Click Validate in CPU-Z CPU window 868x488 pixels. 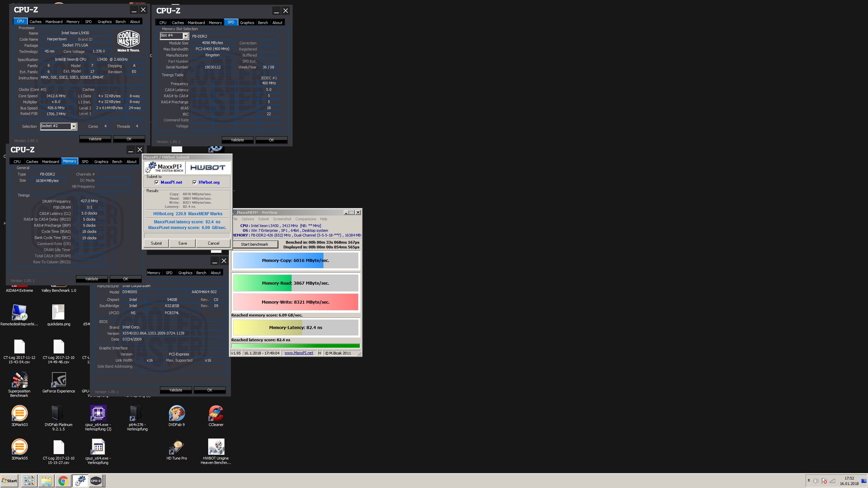pos(95,139)
